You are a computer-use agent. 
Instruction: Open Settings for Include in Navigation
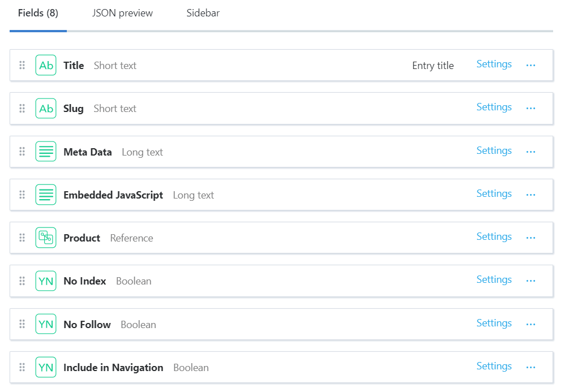click(494, 367)
